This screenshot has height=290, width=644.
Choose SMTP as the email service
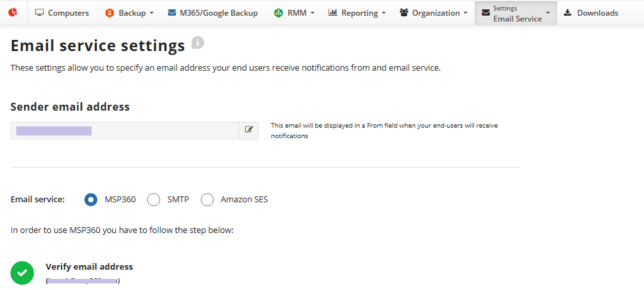point(154,200)
